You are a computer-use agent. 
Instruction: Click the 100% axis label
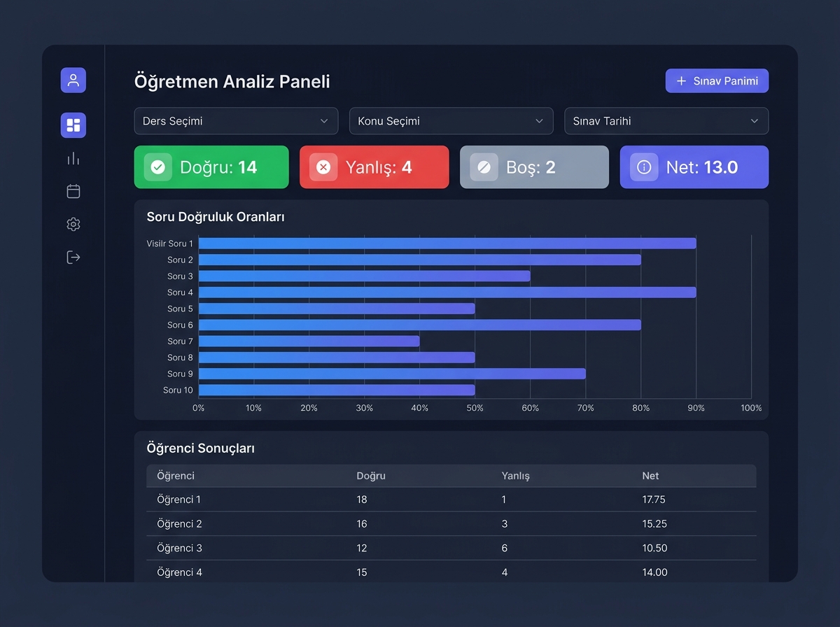pos(751,408)
